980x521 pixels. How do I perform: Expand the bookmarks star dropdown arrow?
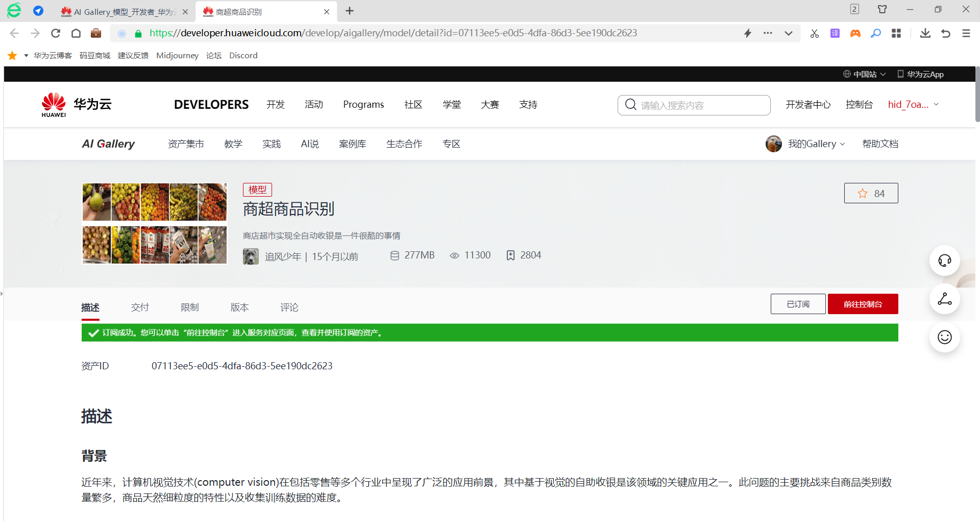26,56
